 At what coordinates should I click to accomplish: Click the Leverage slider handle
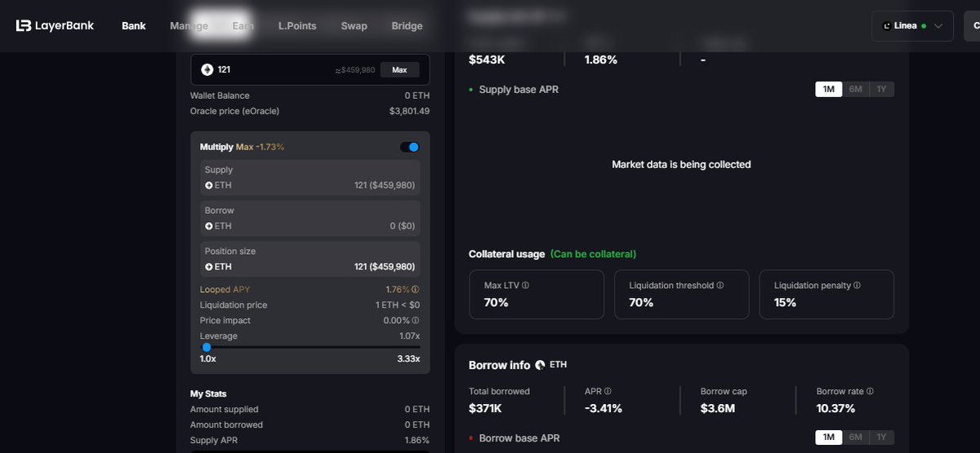pyautogui.click(x=207, y=347)
